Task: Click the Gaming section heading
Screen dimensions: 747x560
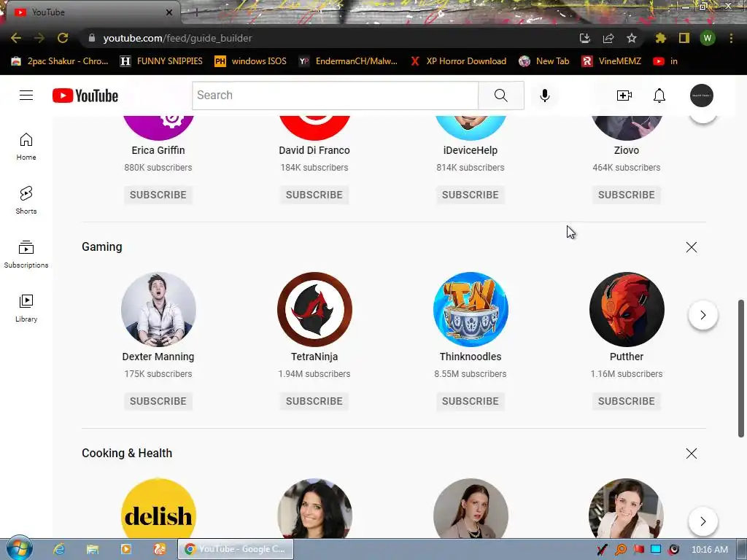Action: pos(102,246)
